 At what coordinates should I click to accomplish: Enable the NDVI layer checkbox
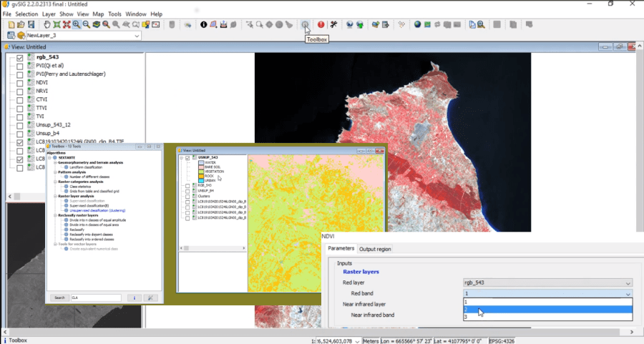19,83
